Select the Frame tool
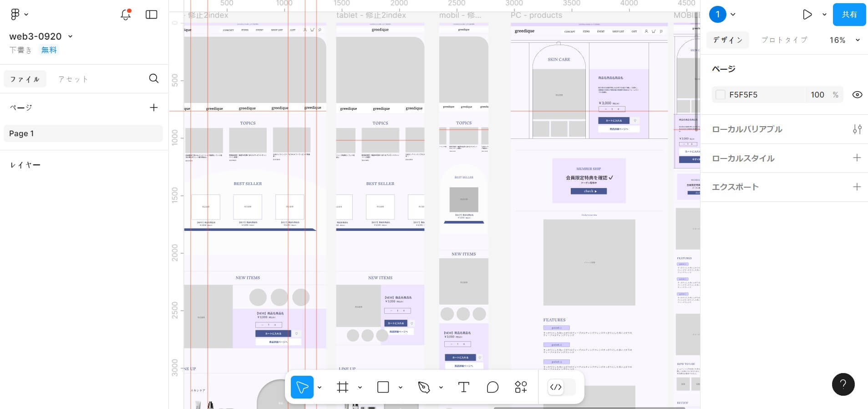Screen dimensions: 868x409 point(342,387)
